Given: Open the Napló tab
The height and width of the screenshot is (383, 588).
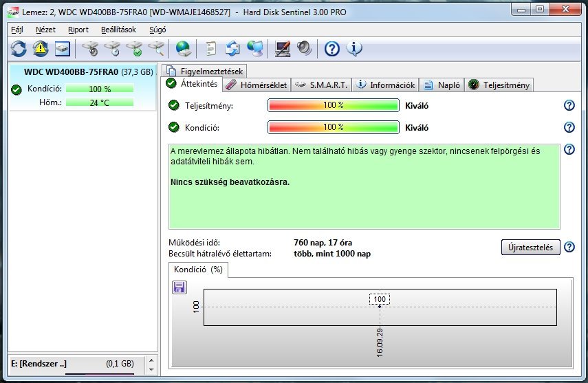Looking at the screenshot, I should click(x=442, y=85).
